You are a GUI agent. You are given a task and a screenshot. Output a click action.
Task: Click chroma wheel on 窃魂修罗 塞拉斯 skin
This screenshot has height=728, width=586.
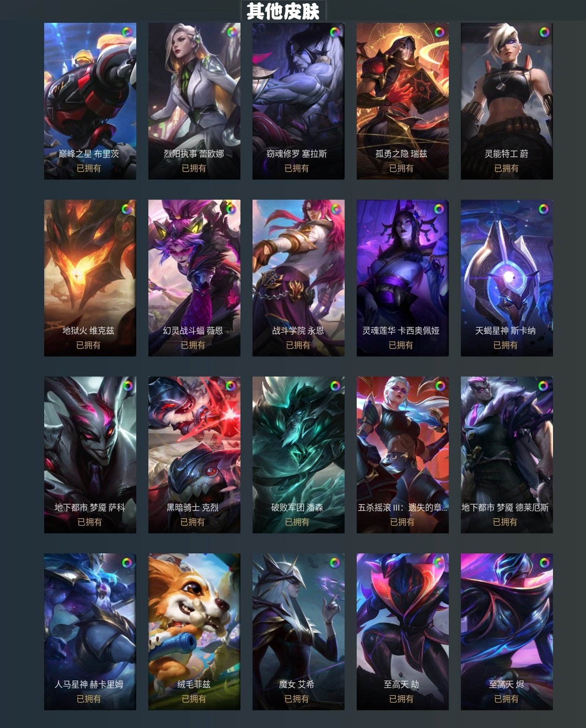(335, 33)
